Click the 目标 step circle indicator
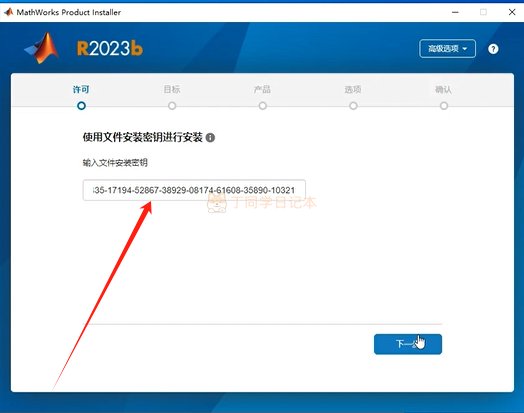The image size is (524, 413). click(x=172, y=106)
